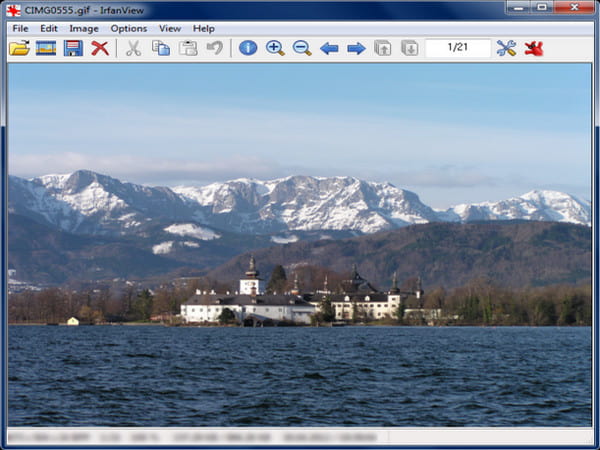Go to previous image with left arrow
Viewport: 600px width, 450px height.
tap(329, 48)
